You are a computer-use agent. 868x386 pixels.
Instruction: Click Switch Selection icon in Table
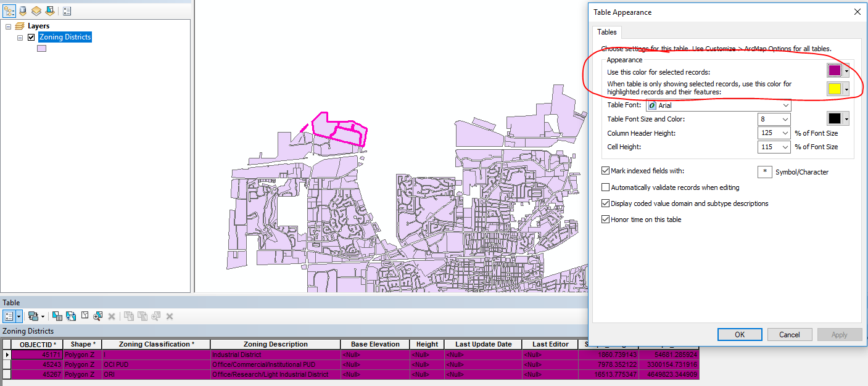point(71,316)
